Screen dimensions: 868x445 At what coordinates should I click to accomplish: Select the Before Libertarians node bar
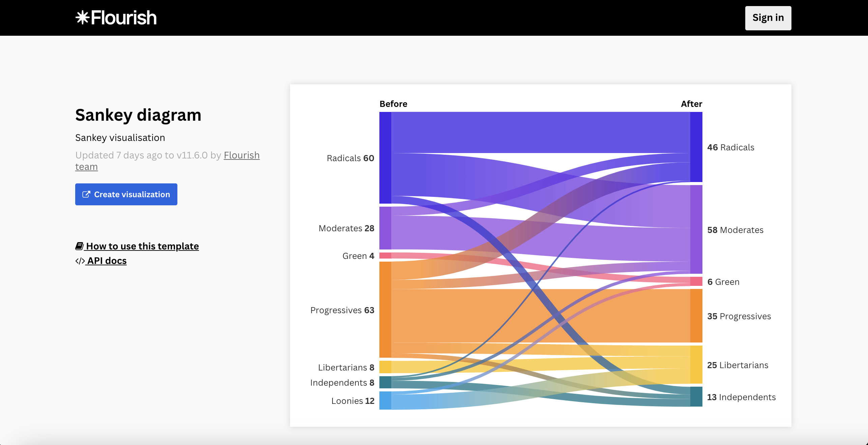[385, 367]
